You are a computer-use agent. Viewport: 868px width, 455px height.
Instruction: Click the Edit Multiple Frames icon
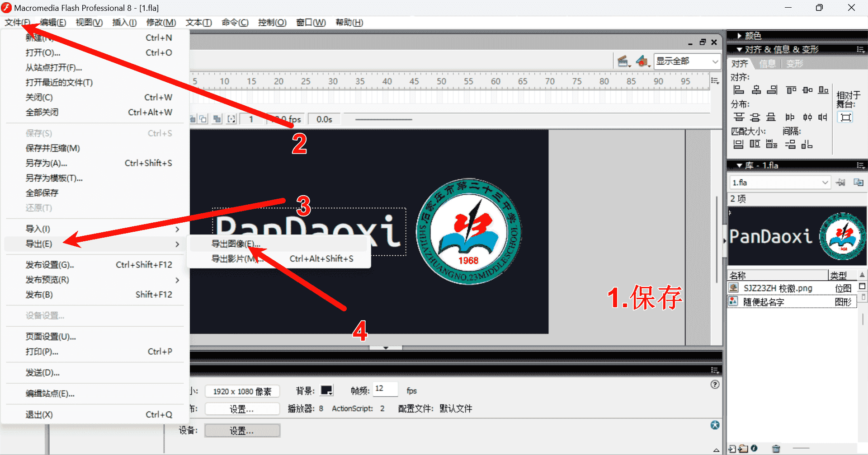(217, 119)
